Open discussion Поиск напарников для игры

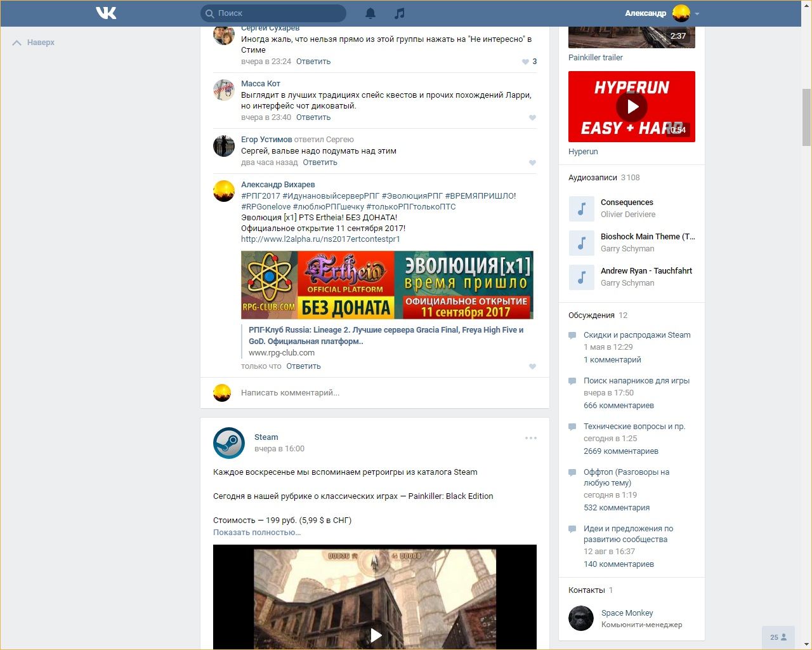coord(636,381)
